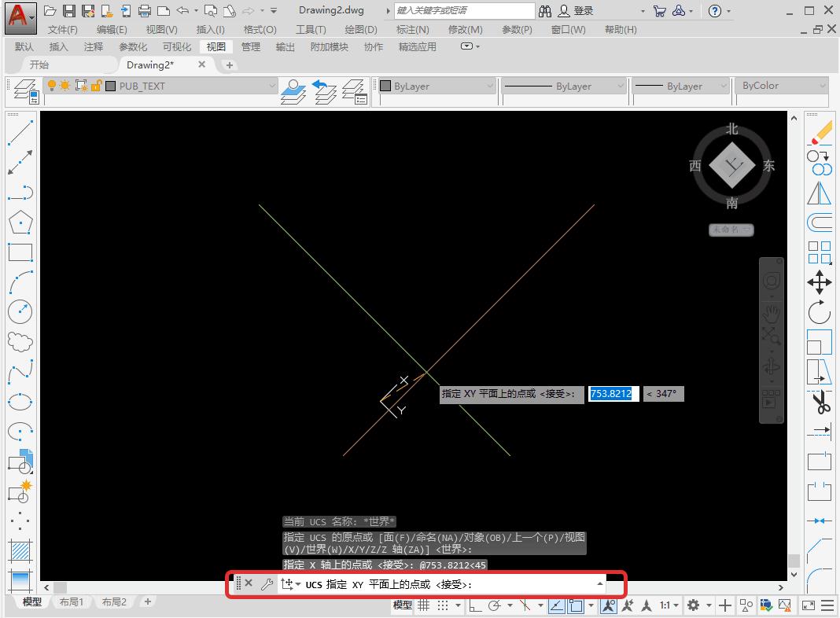Image resolution: width=840 pixels, height=618 pixels.
Task: Select the Offset tool
Action: click(x=820, y=223)
